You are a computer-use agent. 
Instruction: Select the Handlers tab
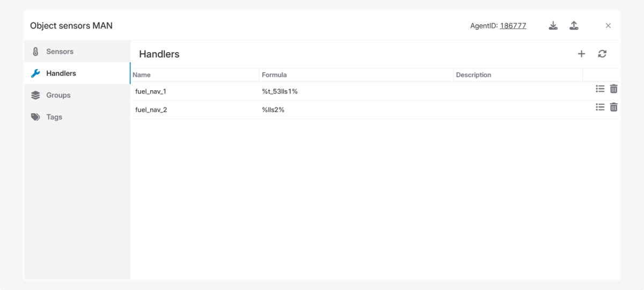click(61, 74)
